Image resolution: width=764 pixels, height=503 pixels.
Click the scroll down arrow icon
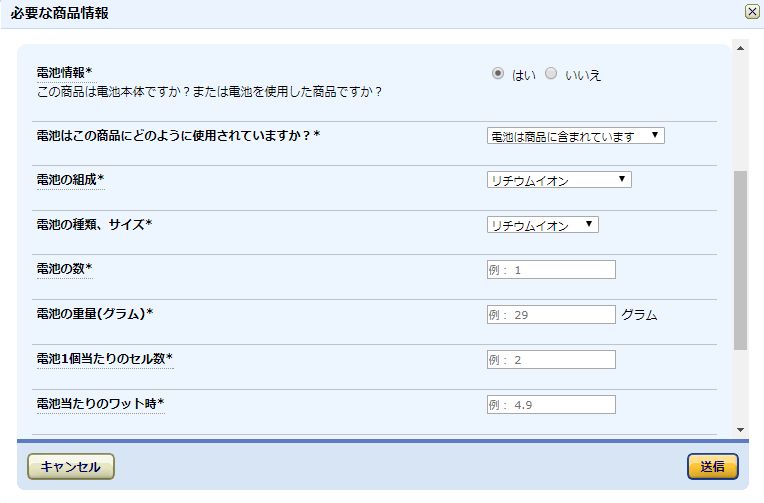pos(740,430)
